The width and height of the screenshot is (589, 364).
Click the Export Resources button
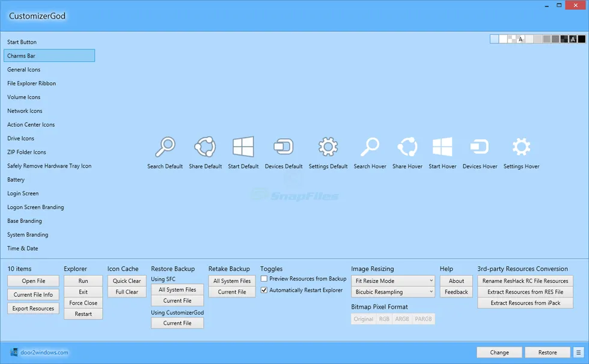pyautogui.click(x=34, y=309)
